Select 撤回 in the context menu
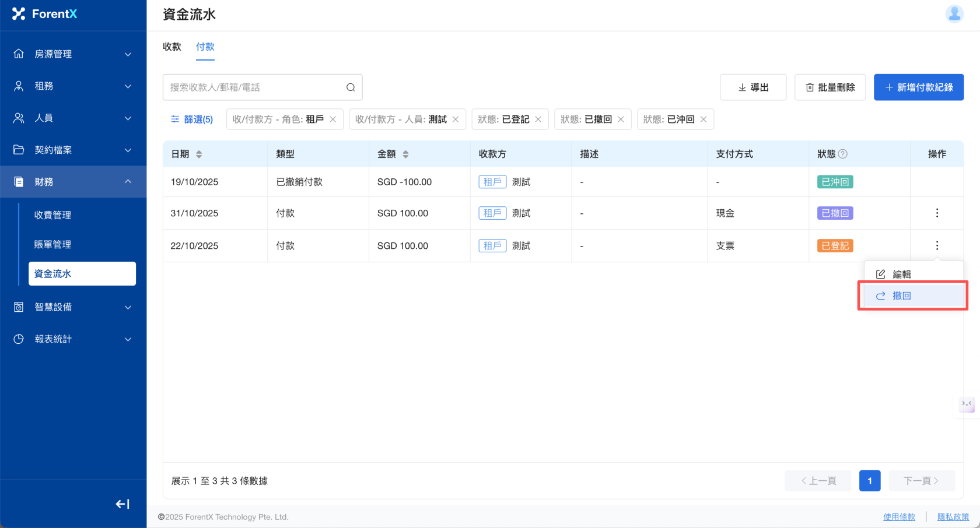The height and width of the screenshot is (528, 980). tap(901, 296)
